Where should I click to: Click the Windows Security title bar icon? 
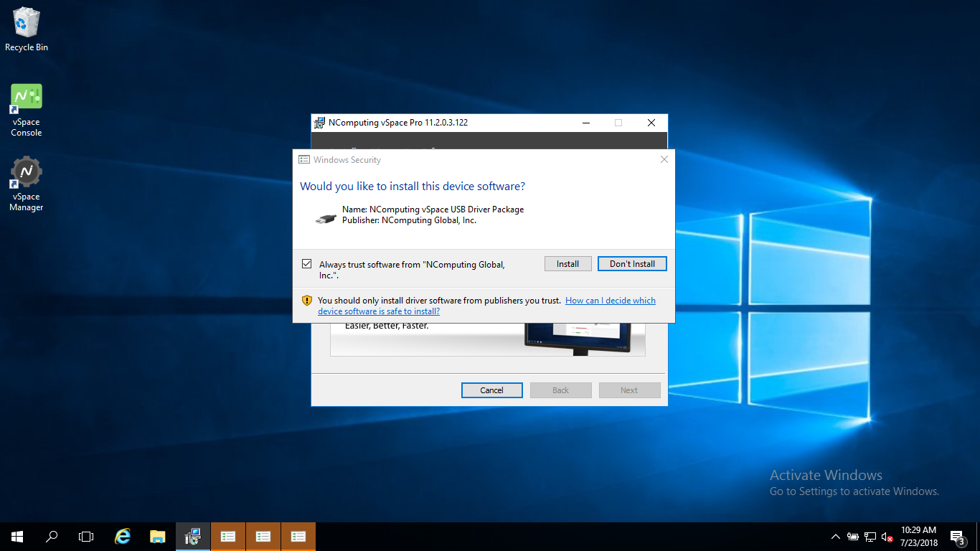click(x=304, y=160)
